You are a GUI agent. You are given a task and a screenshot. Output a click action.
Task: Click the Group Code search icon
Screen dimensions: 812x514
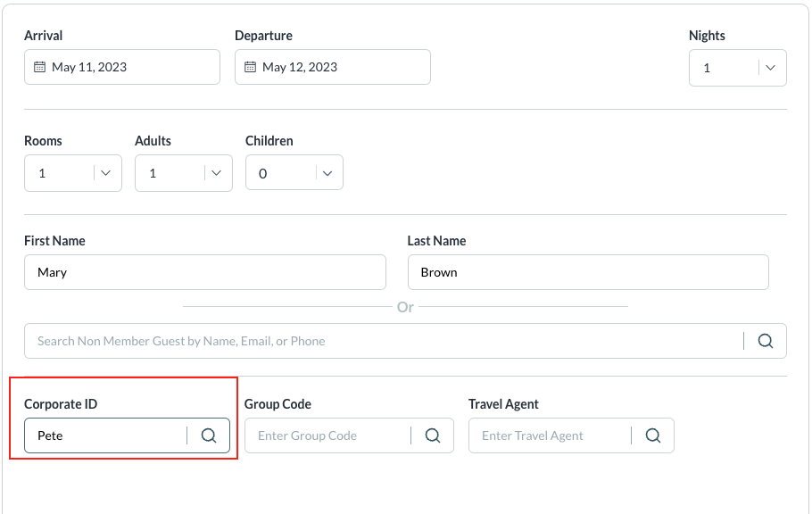click(433, 435)
